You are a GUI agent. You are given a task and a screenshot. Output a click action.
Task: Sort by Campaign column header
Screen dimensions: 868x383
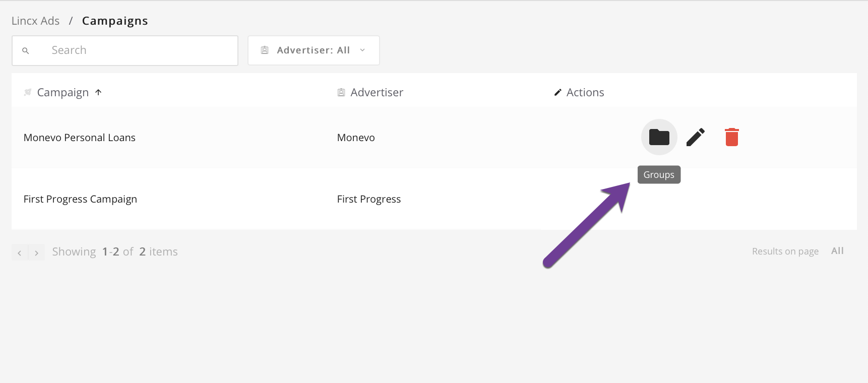point(63,92)
